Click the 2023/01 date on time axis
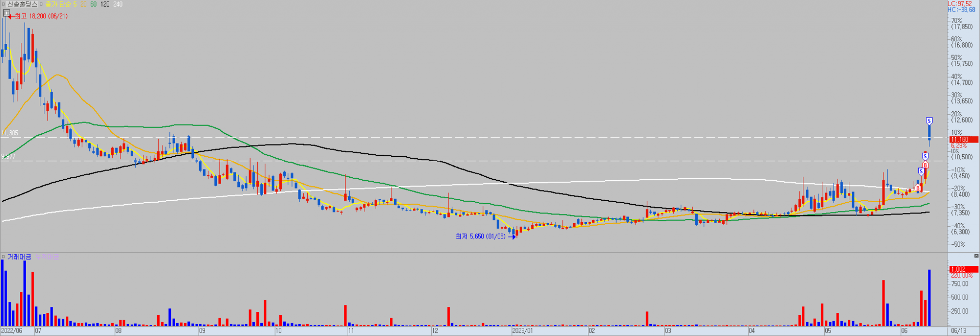Viewport: 980px width, 336px height. [523, 331]
